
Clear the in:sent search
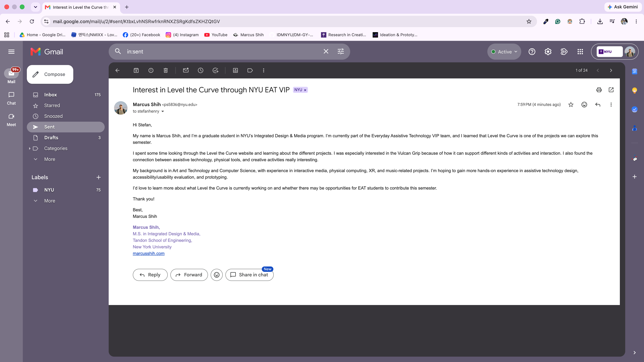[326, 51]
